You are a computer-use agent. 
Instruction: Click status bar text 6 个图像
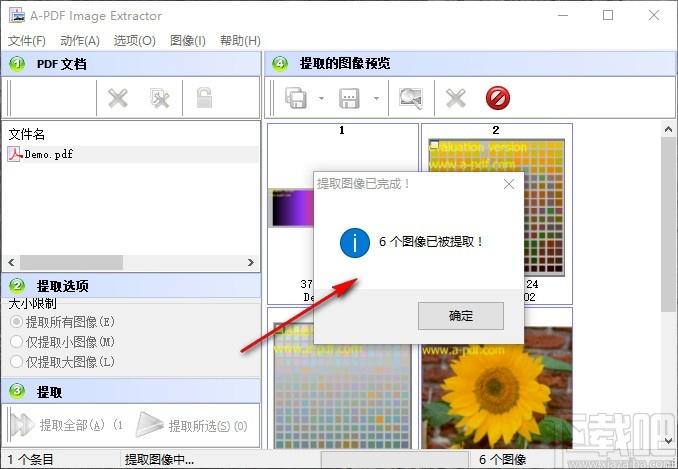(502, 459)
